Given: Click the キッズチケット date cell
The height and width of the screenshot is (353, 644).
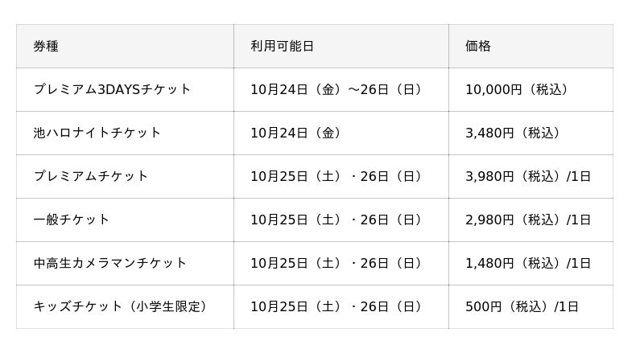Looking at the screenshot, I should click(x=337, y=307).
